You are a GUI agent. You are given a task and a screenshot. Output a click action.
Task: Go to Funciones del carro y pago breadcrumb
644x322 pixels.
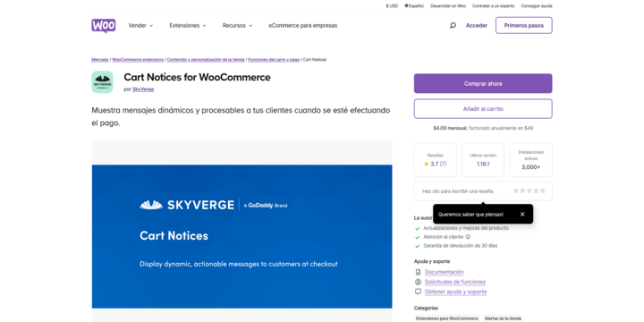click(274, 60)
